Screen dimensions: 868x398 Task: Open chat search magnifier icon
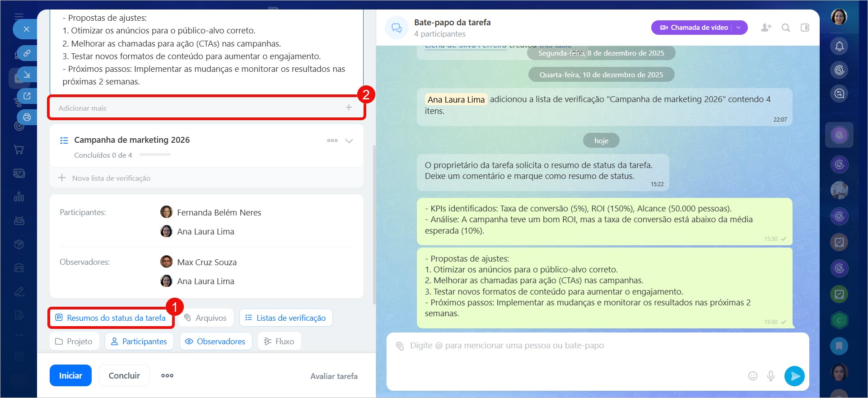pos(786,28)
